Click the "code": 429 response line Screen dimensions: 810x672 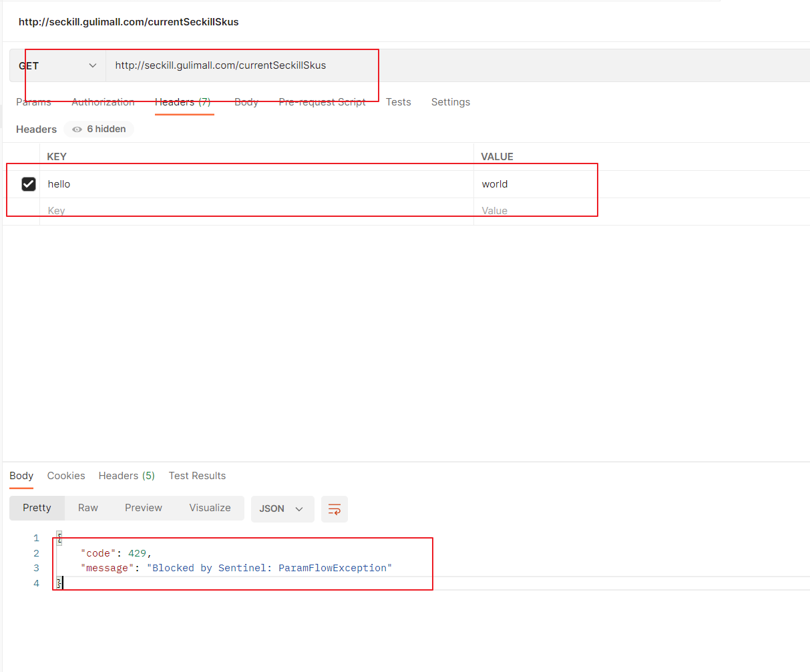[116, 553]
